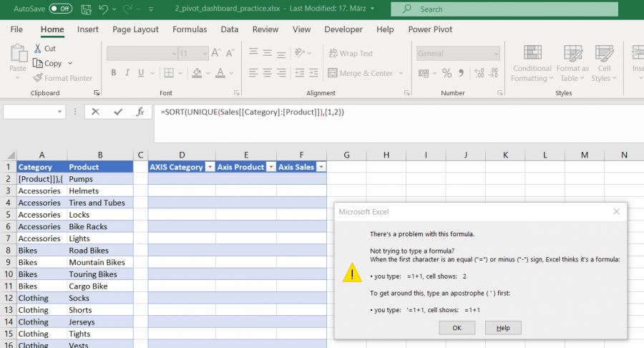Open the Clipboard dialog launcher

coord(97,93)
